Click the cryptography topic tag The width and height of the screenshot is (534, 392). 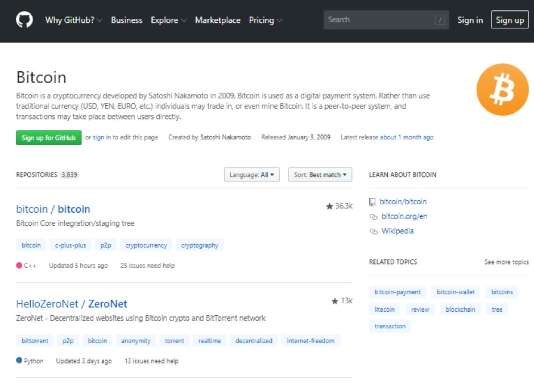point(200,245)
